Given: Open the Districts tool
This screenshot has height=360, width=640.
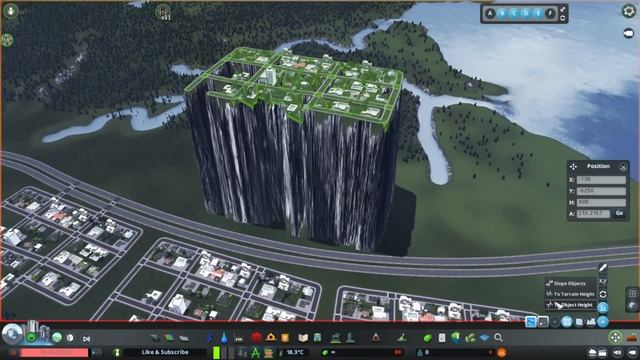Looking at the screenshot, I should [x=184, y=338].
